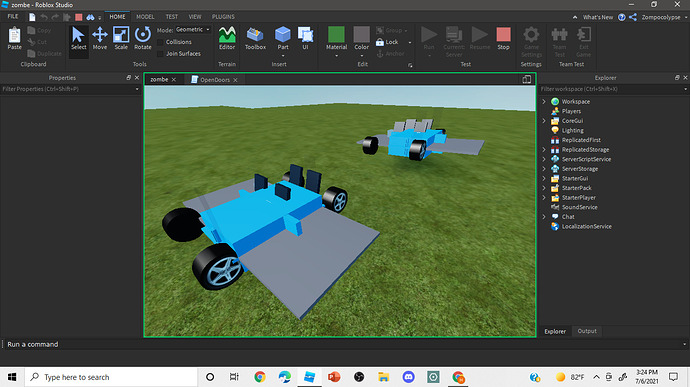Expand the ReplicatedStorage node

pyautogui.click(x=544, y=150)
